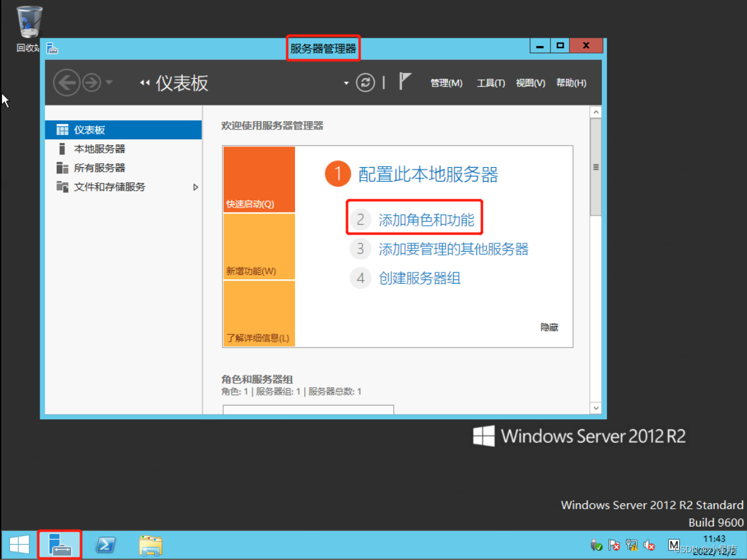Image resolution: width=747 pixels, height=560 pixels.
Task: Minimize the Server Manager window
Action: point(540,46)
